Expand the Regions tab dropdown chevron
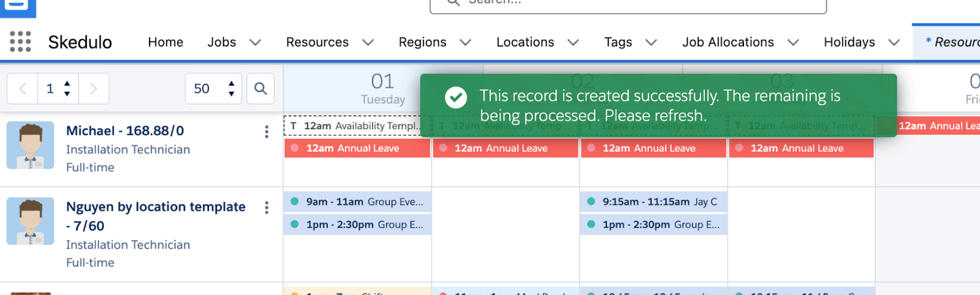Viewport: 980px width, 295px height. [466, 42]
